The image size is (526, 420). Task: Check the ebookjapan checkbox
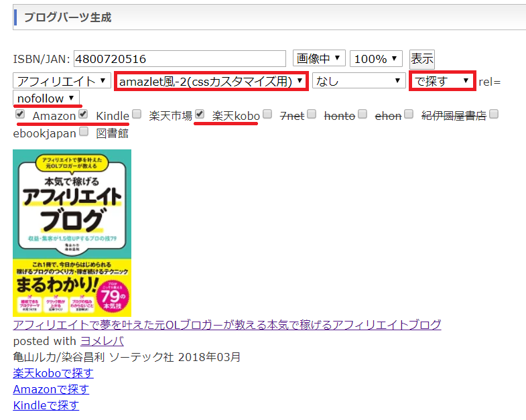point(494,114)
